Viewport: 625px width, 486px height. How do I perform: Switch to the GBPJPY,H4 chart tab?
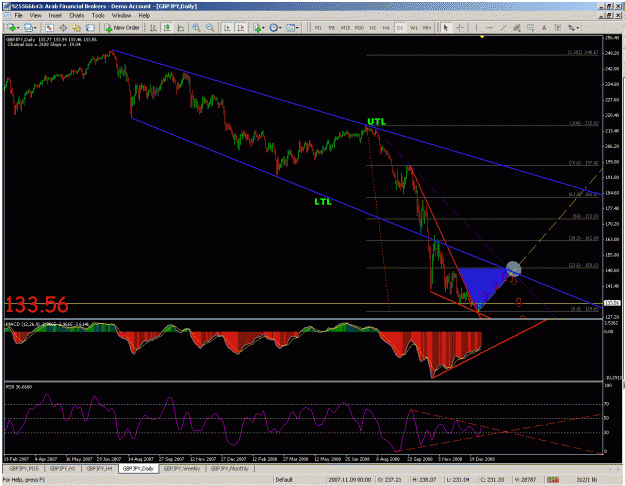click(x=99, y=469)
